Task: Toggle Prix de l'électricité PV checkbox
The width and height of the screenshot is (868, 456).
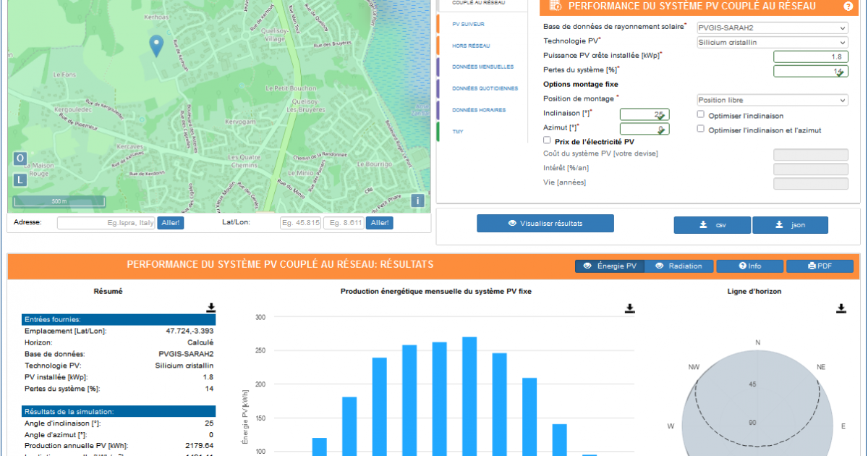Action: [547, 140]
